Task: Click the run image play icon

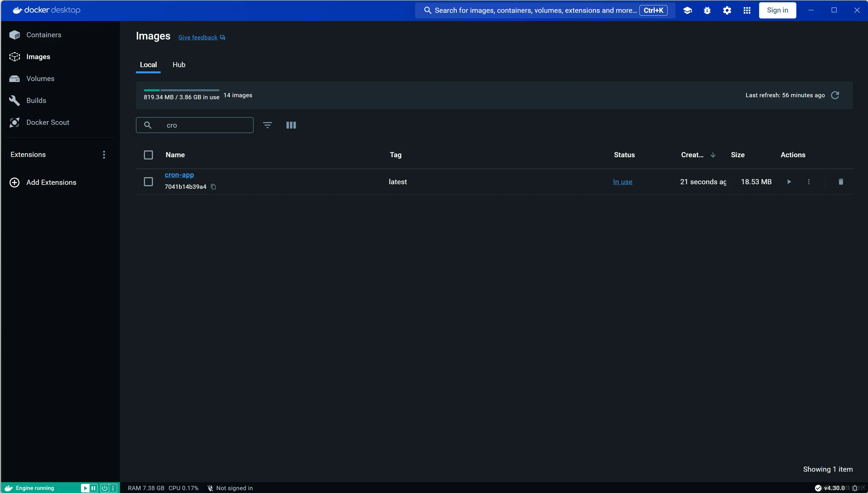Action: 789,182
